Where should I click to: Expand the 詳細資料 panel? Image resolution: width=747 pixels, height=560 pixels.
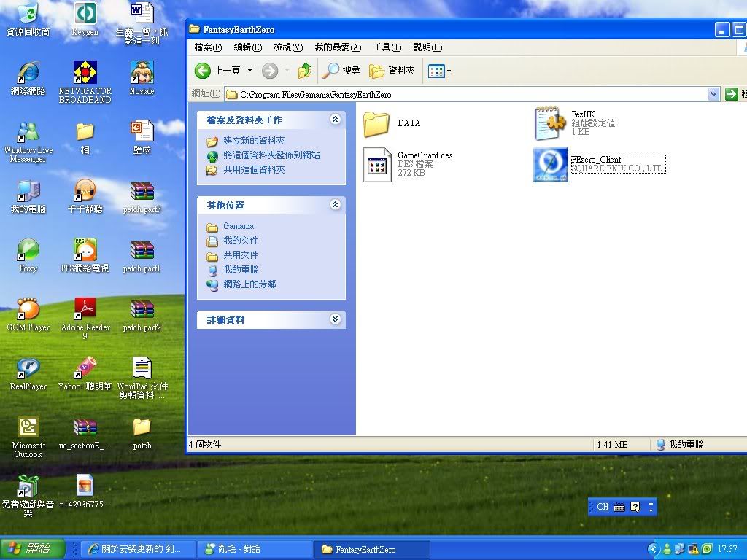point(336,319)
